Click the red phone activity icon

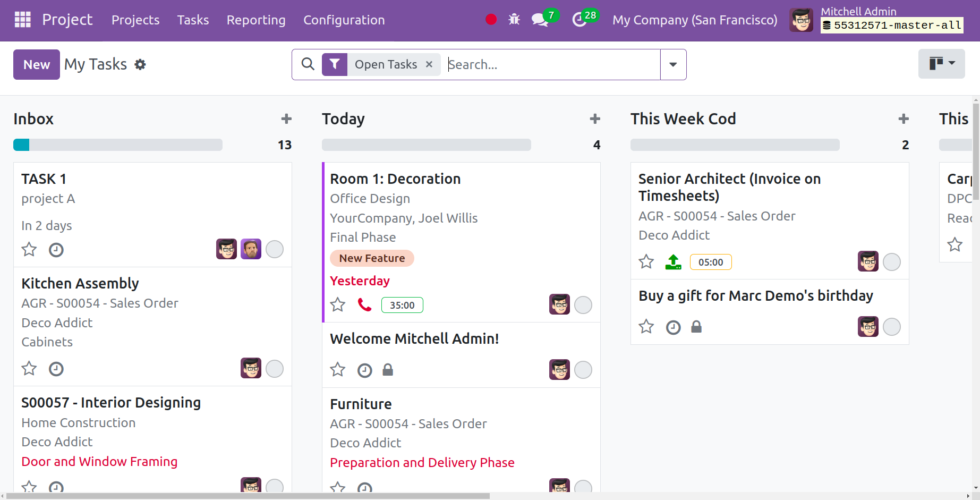[x=364, y=305]
